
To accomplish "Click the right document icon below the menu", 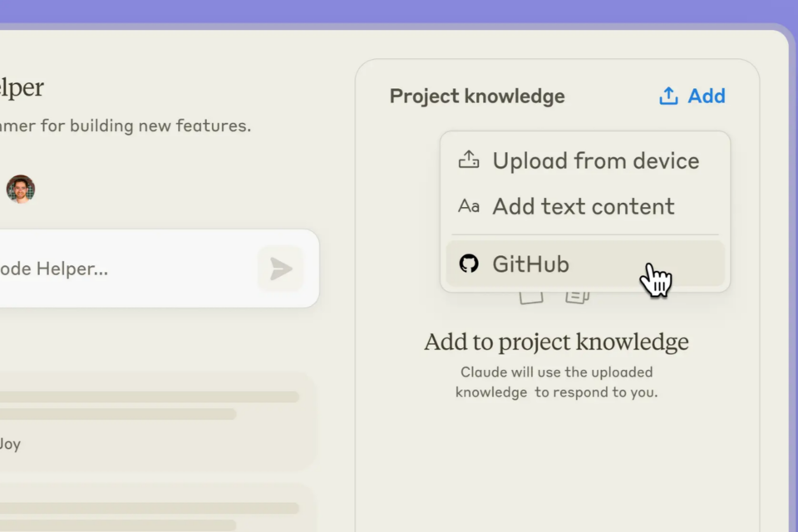I will click(x=578, y=296).
